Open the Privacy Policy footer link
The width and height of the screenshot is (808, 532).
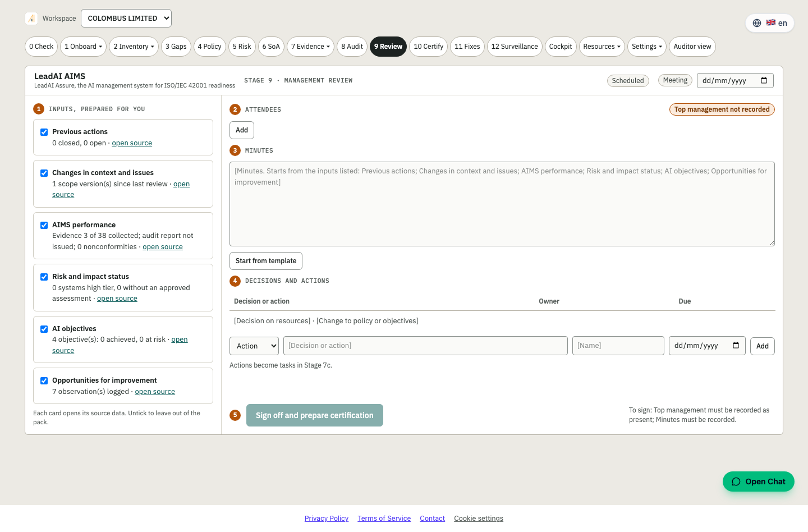(327, 519)
